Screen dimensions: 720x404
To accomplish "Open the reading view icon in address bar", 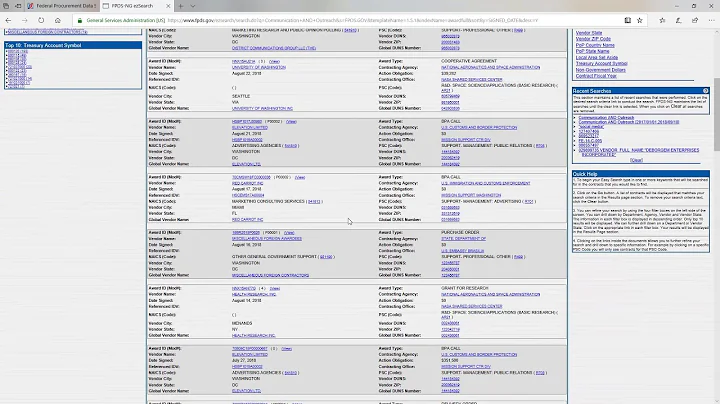I will 627,20.
